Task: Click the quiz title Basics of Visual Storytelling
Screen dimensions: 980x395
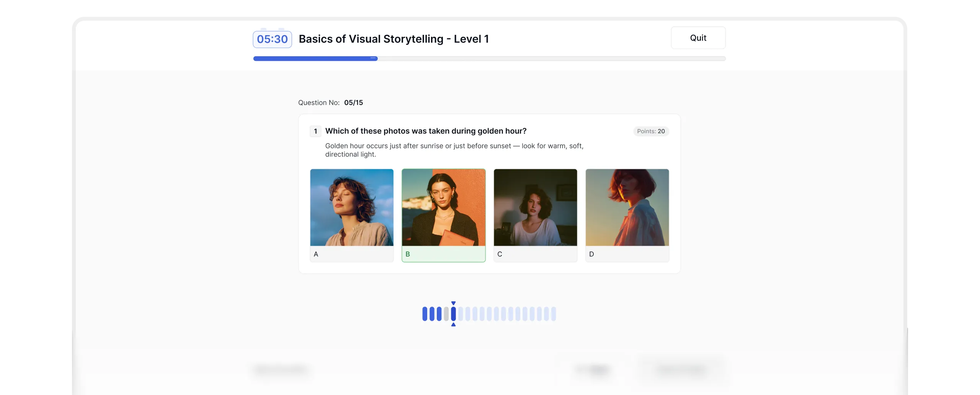Action: pyautogui.click(x=394, y=39)
